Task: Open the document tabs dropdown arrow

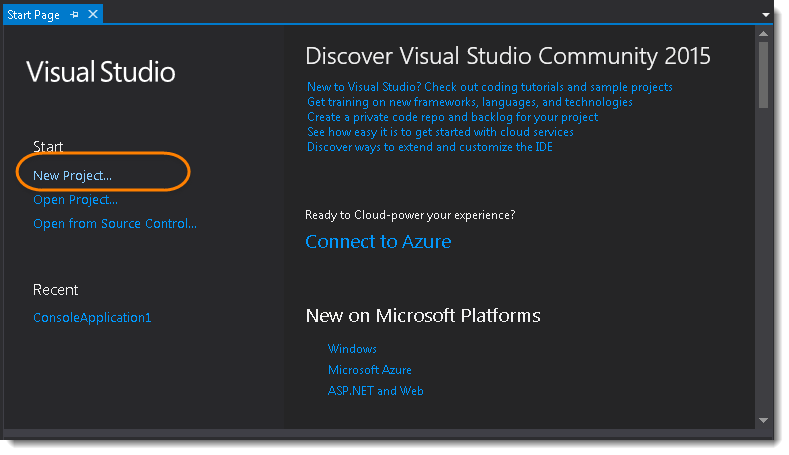Action: tap(766, 15)
